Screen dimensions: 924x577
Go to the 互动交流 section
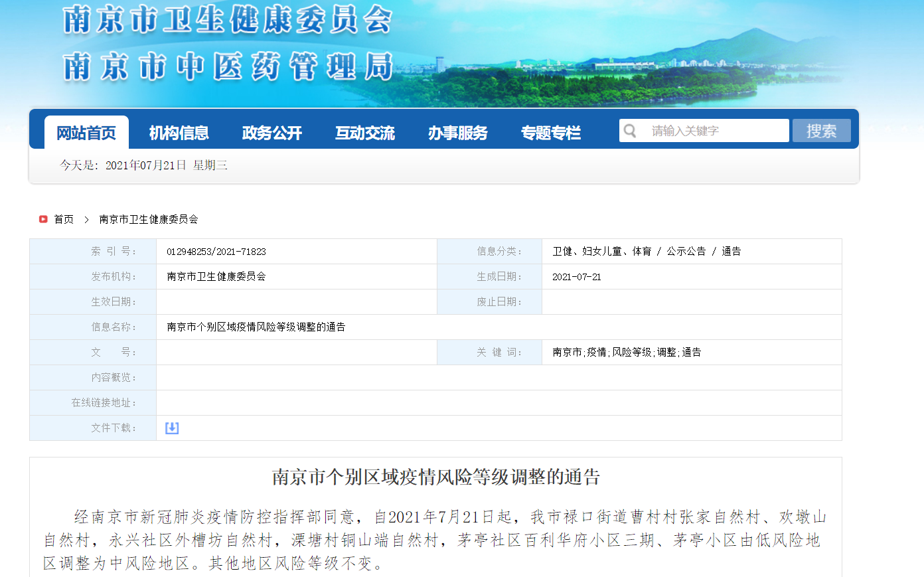365,133
